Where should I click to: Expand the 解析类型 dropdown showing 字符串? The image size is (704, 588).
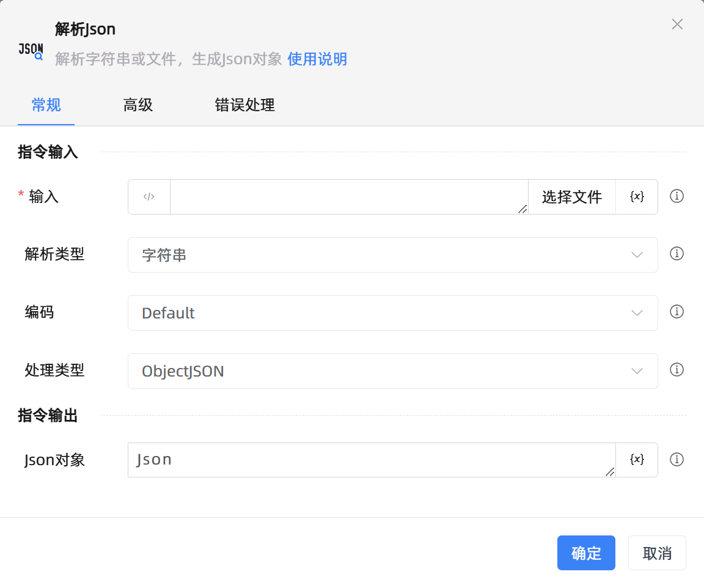coord(392,255)
